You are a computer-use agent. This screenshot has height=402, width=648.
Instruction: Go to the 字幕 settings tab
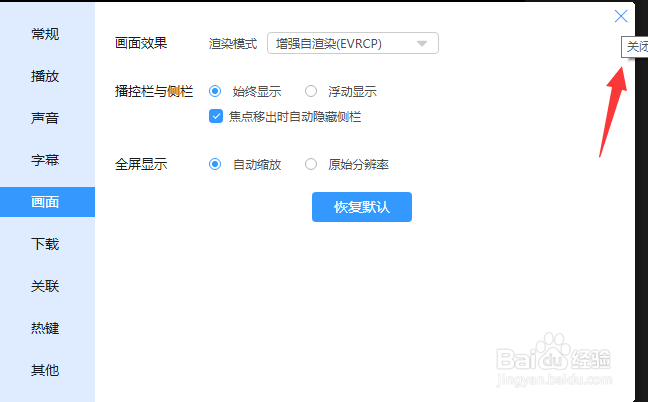[x=45, y=160]
